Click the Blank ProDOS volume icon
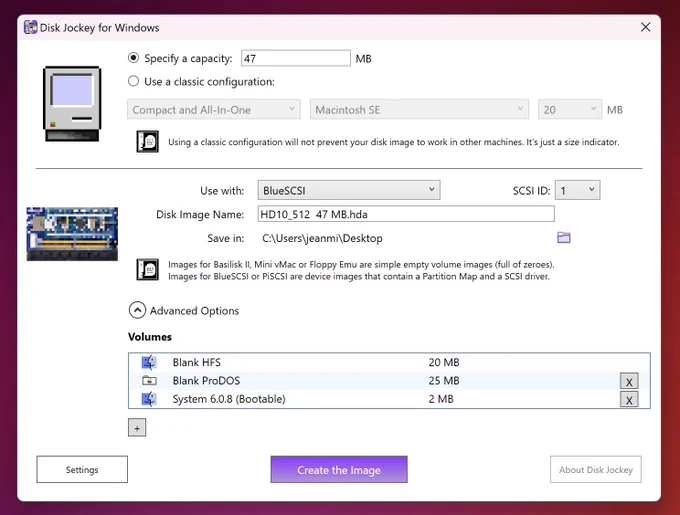680x515 pixels. point(149,381)
